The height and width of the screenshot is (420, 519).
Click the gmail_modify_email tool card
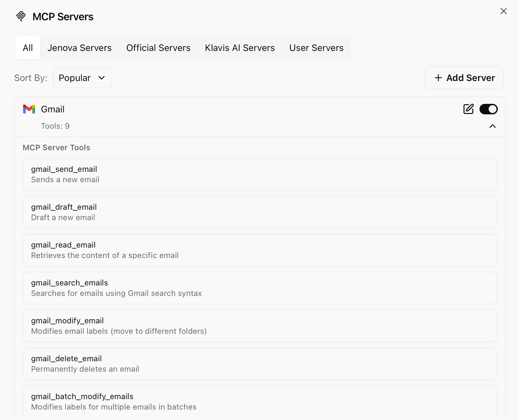point(260,326)
